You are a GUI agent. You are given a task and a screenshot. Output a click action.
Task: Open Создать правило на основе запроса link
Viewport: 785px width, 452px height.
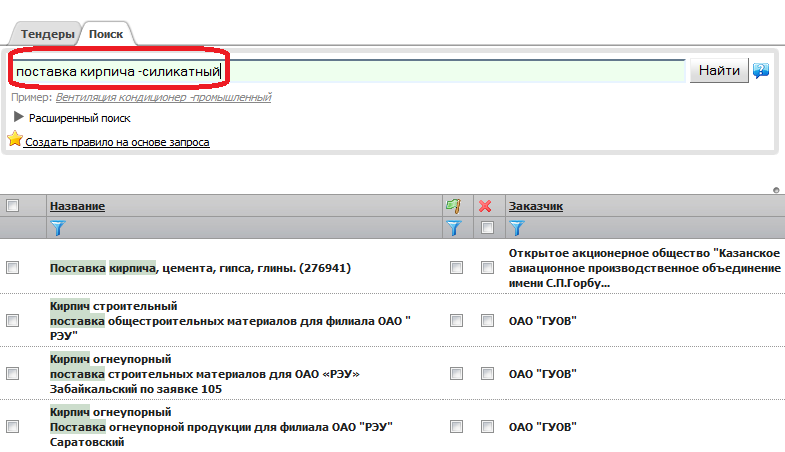tap(117, 142)
